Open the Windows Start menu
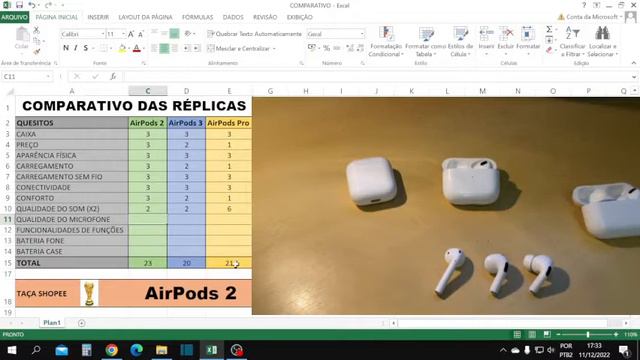The width and height of the screenshot is (640, 360). 12,350
